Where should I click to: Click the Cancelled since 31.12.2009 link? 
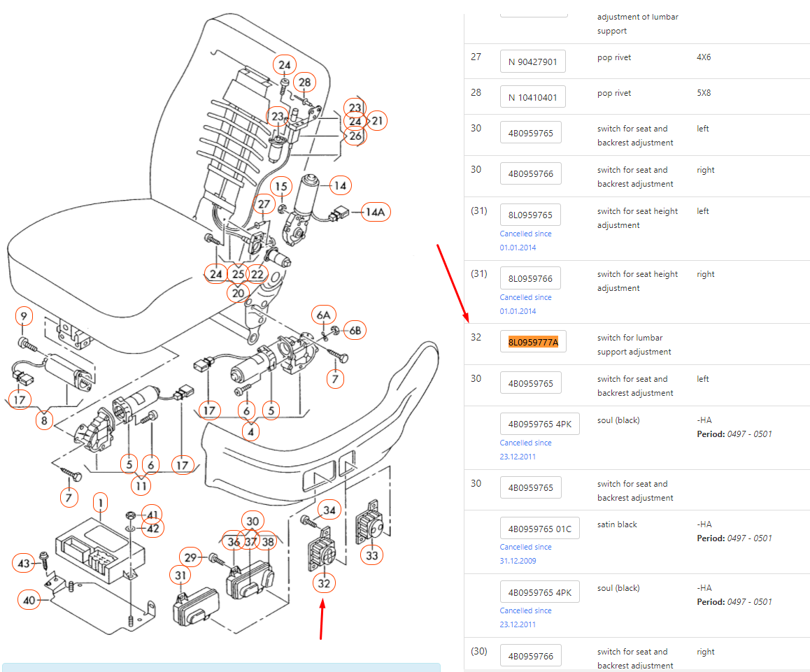coord(525,553)
